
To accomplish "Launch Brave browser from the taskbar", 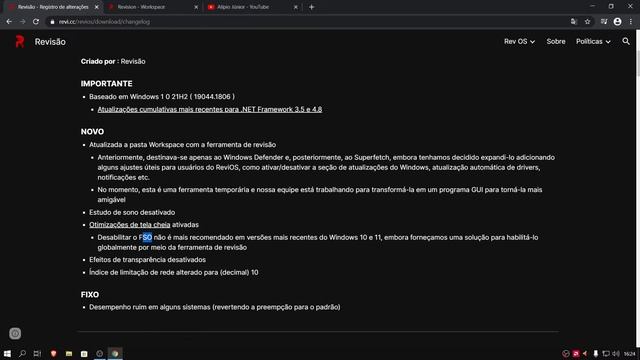I will 53,353.
